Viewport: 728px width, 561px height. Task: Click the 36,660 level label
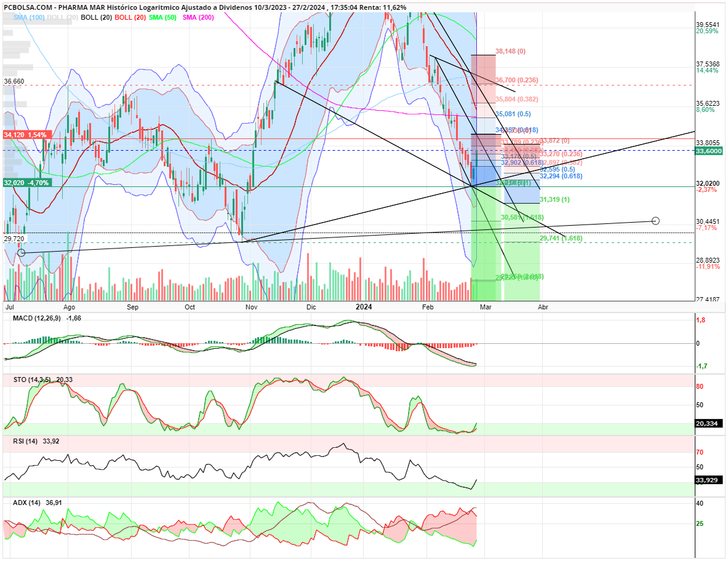[x=14, y=81]
